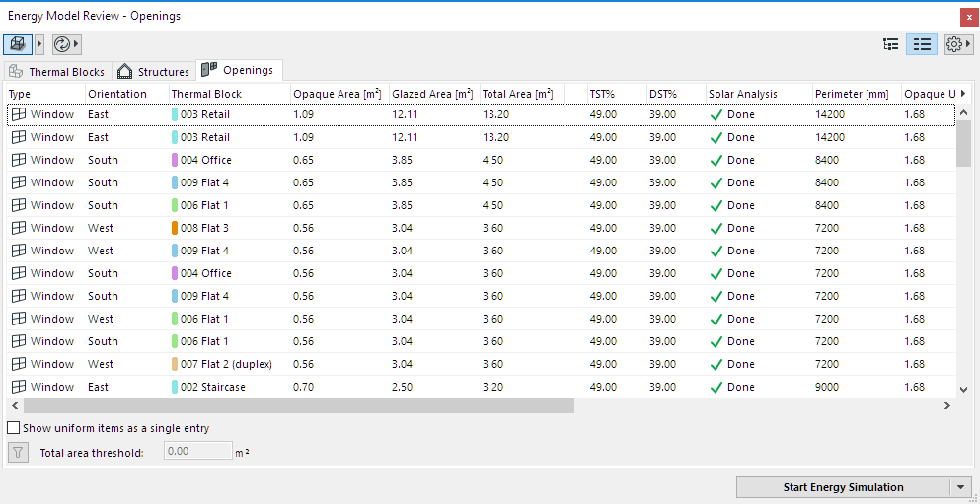Sort by the Total Area column header

pos(522,94)
